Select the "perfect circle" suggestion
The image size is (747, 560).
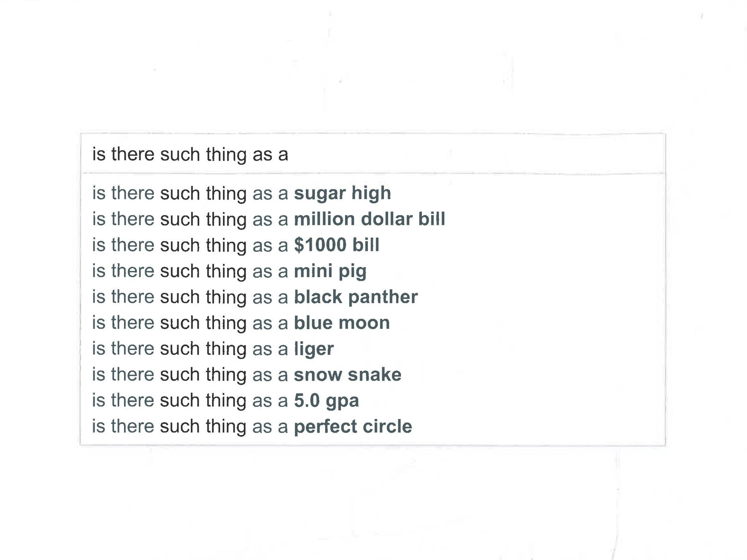coord(252,426)
